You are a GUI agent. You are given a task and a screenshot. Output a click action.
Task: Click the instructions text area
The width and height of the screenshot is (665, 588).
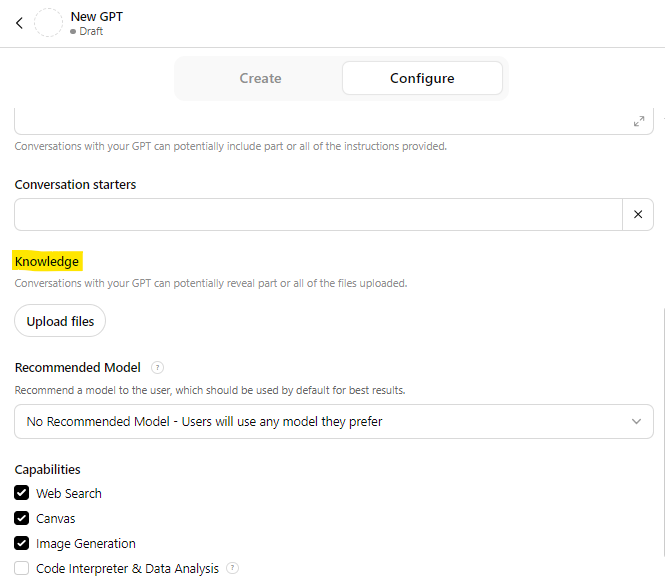click(318, 121)
